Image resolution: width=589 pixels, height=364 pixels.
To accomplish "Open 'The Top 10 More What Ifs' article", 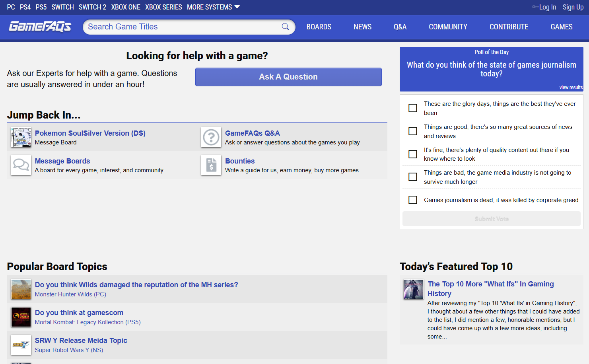I will (491, 289).
